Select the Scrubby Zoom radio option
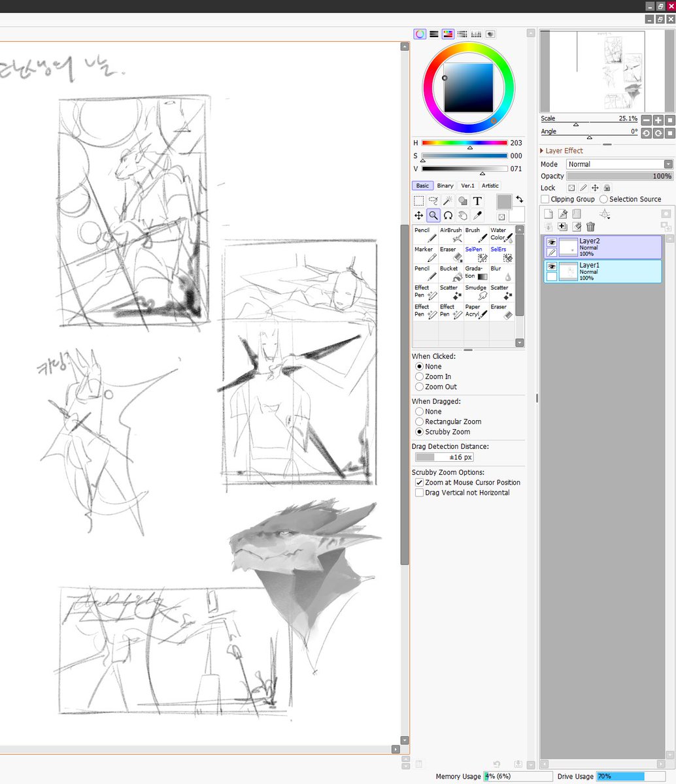This screenshot has height=784, width=676. 420,432
